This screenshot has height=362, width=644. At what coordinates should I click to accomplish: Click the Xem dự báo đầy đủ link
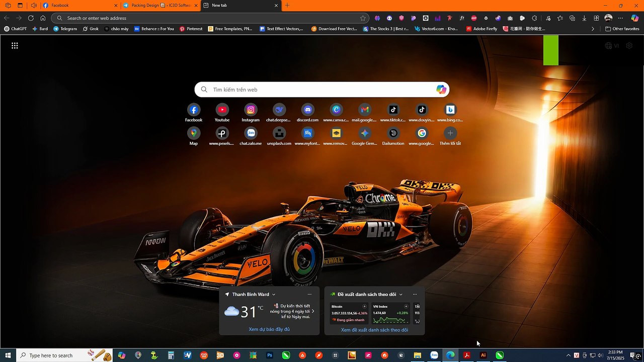[x=269, y=329]
